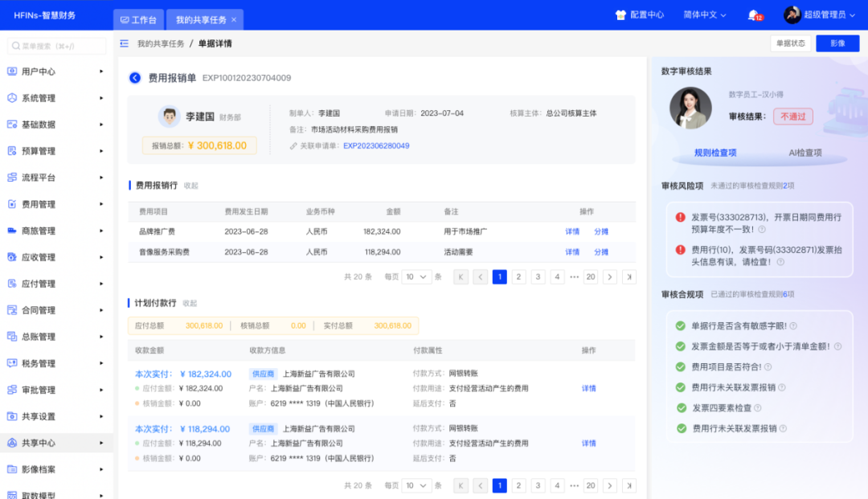Collapse the 费用报销行 section with 收起
Screen dimensions: 868x499
(190, 186)
